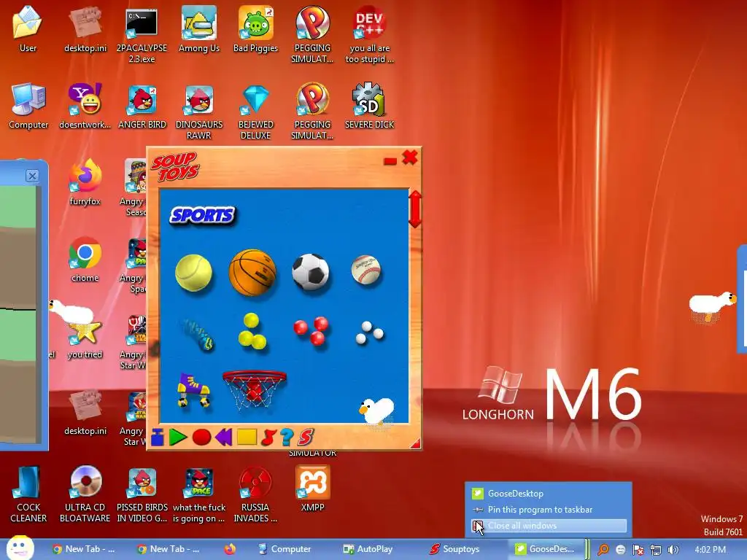The width and height of the screenshot is (747, 560).
Task: Open the ANGER BIRD desktop icon
Action: pos(142,107)
